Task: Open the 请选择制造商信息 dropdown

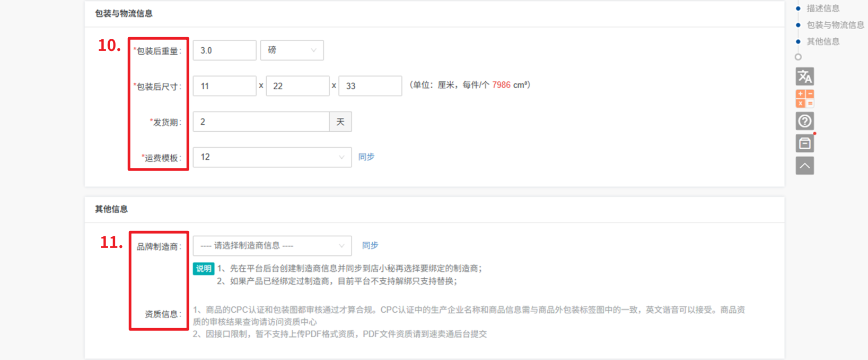Action: 272,246
